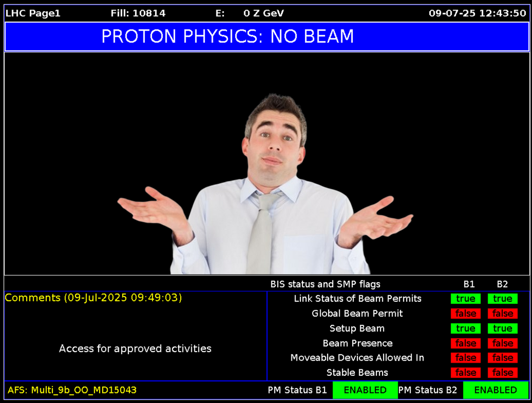Click the 'Access for approved activities' comment text

(x=135, y=349)
